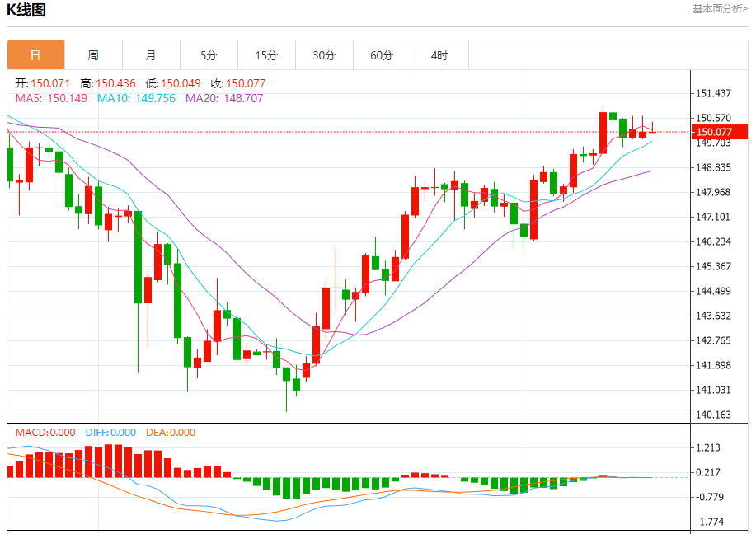Image resolution: width=756 pixels, height=534 pixels.
Task: Click the -0.779 MACD axis label
Action: [708, 497]
